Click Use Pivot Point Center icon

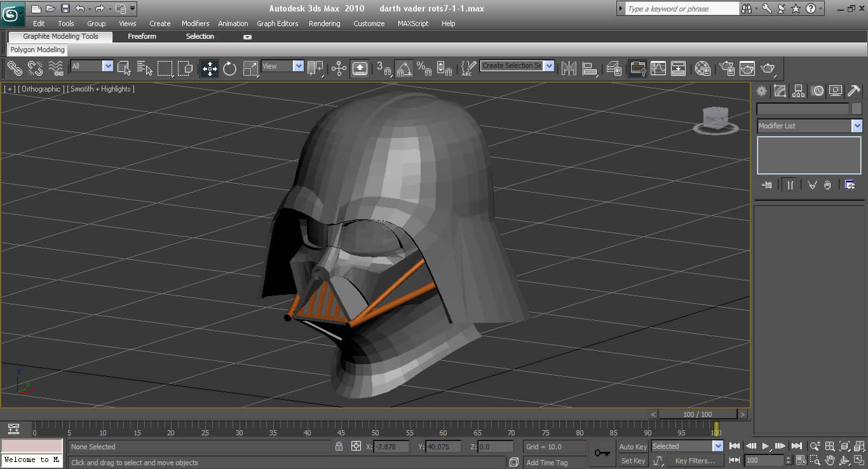coord(315,68)
